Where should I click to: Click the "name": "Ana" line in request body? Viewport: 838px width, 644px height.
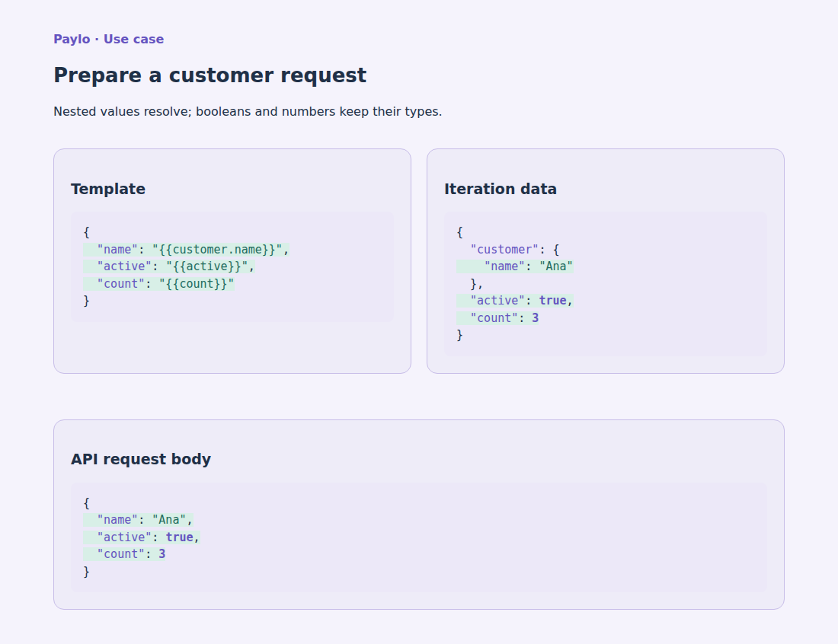pos(138,520)
